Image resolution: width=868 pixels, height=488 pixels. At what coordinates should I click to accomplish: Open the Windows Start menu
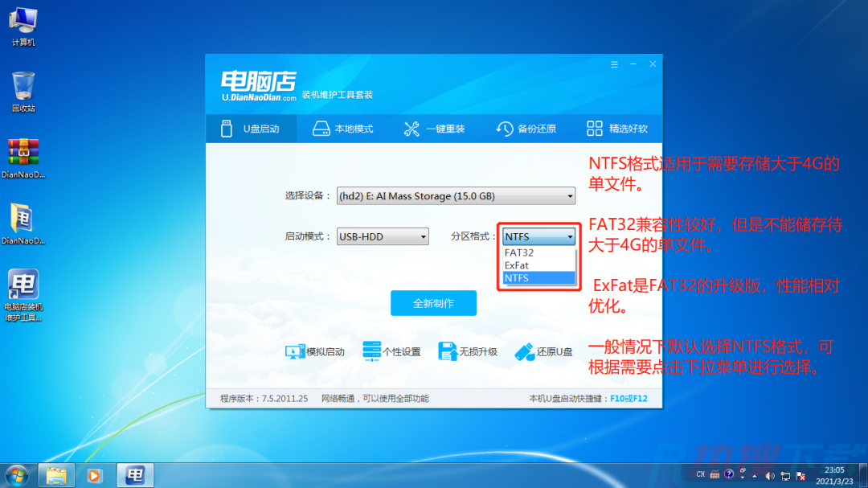17,475
